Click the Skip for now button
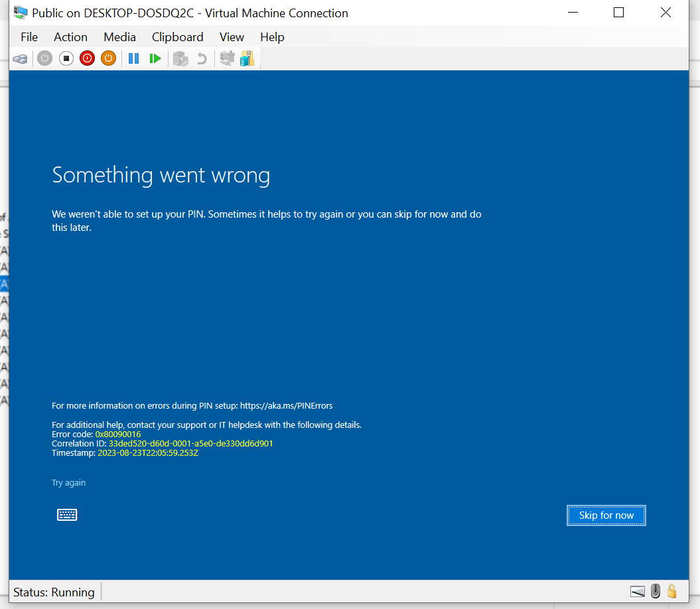Viewport: 700px width, 609px height. (605, 515)
